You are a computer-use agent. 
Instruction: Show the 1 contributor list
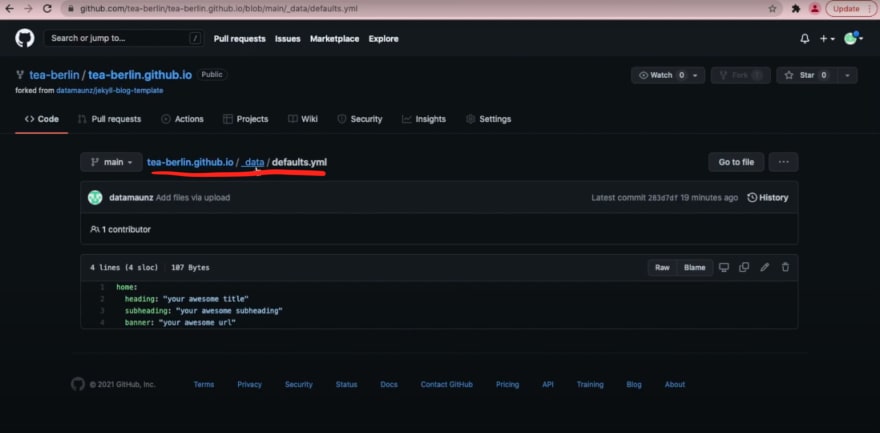[x=120, y=229]
